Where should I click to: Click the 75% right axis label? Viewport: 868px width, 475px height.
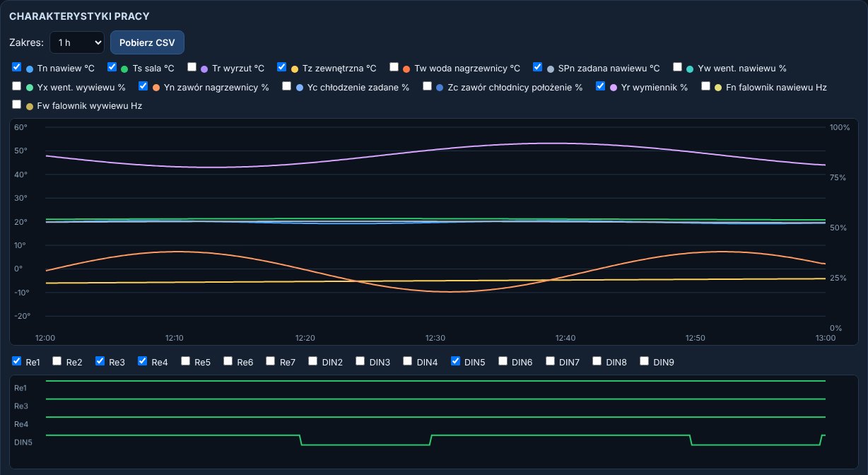coord(838,177)
